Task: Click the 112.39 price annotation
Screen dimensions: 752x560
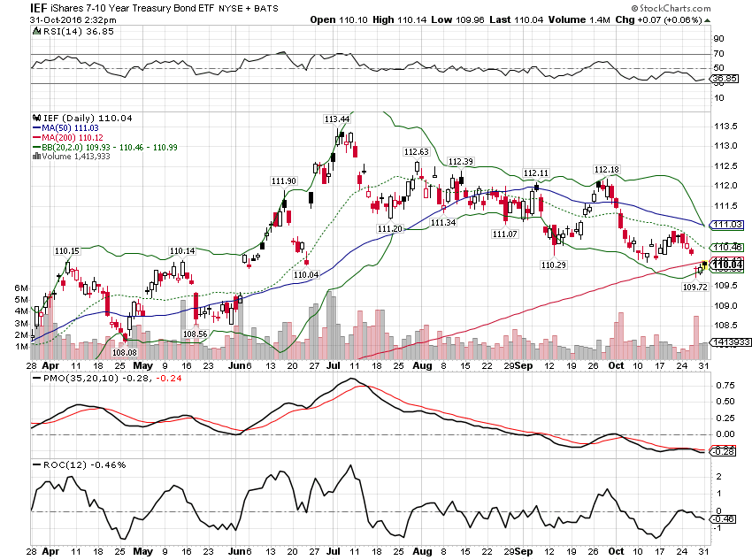Action: 460,162
